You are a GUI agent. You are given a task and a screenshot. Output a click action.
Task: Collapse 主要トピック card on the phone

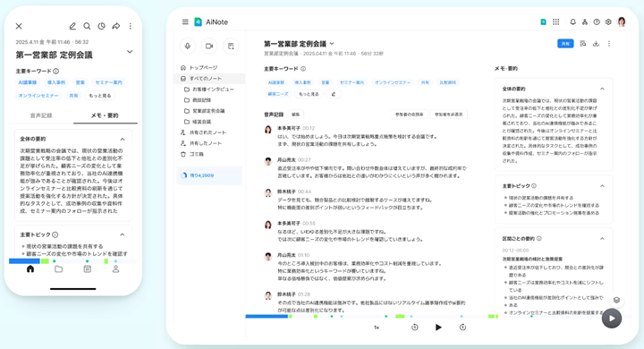coord(123,234)
